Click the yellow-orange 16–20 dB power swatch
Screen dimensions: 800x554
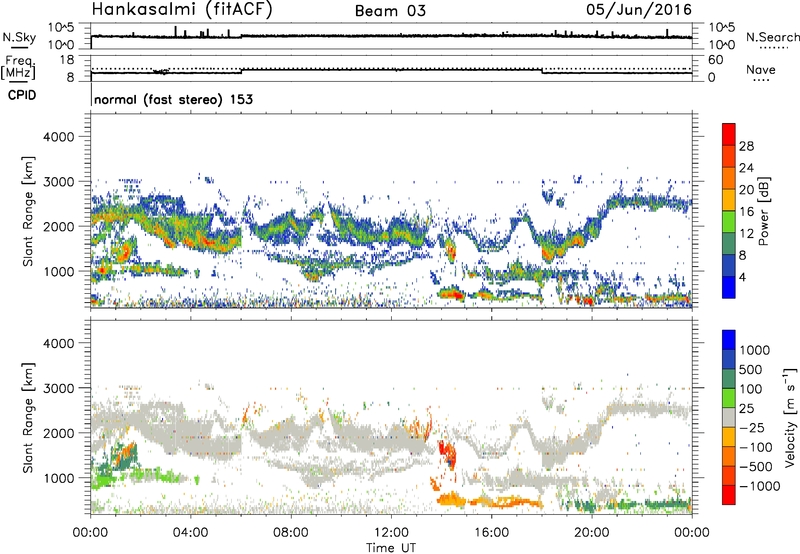tap(729, 201)
